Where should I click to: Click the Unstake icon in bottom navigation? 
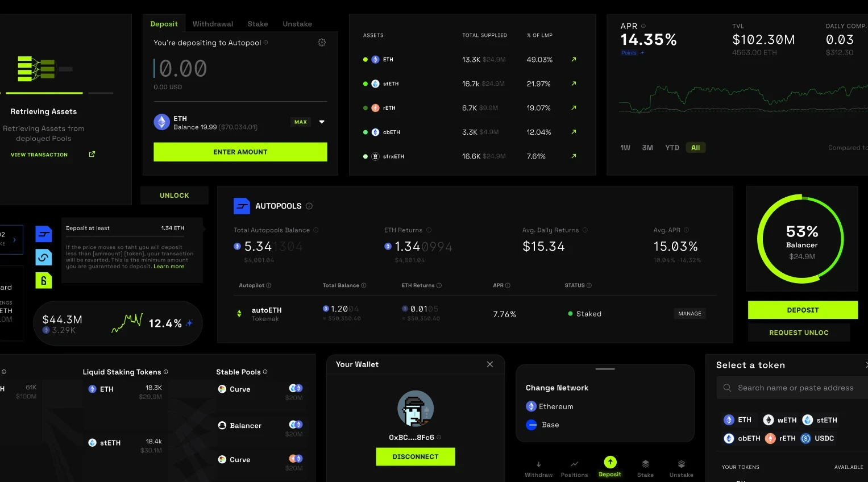pyautogui.click(x=682, y=464)
